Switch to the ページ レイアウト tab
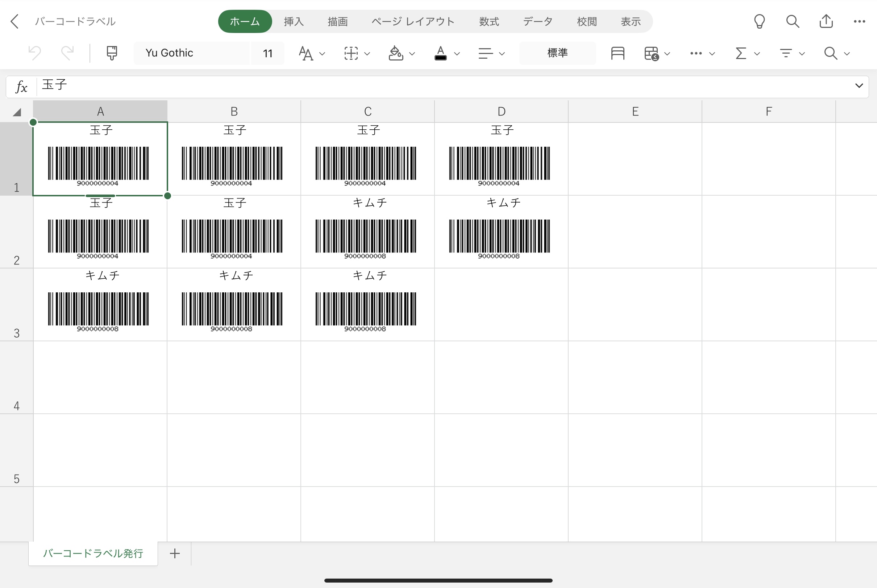The height and width of the screenshot is (588, 877). 413,21
